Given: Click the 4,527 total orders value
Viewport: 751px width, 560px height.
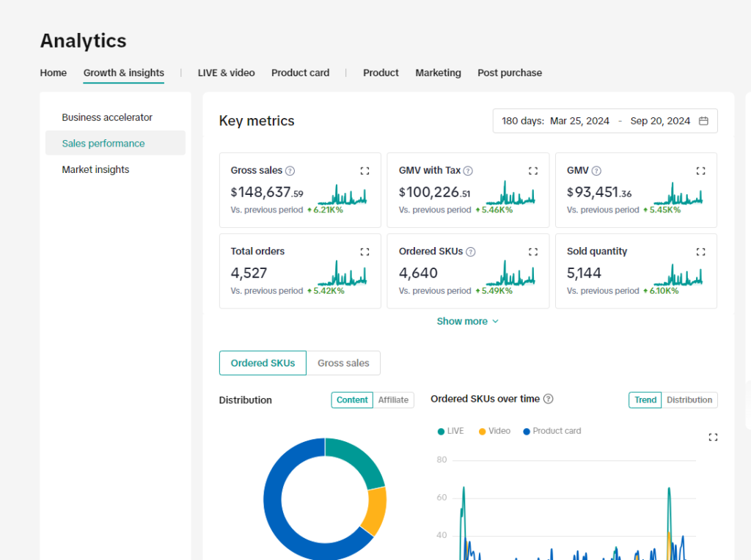Looking at the screenshot, I should (x=249, y=273).
